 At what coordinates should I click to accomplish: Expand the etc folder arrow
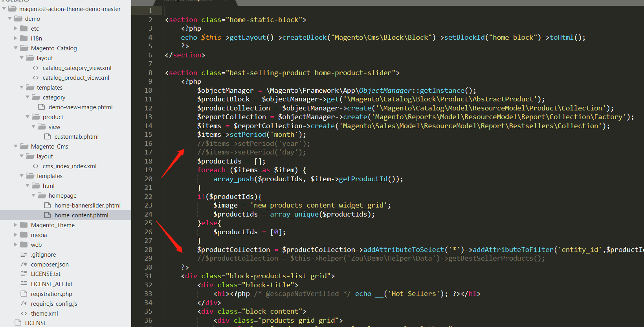[16, 28]
